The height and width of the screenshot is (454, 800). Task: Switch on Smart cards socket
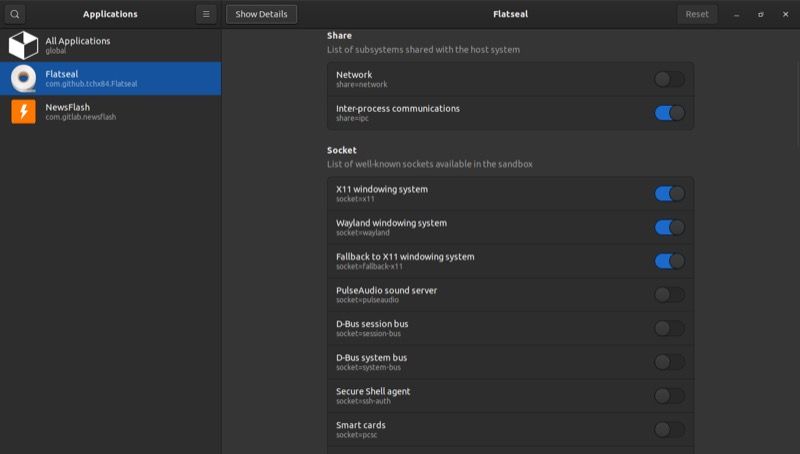pos(669,429)
